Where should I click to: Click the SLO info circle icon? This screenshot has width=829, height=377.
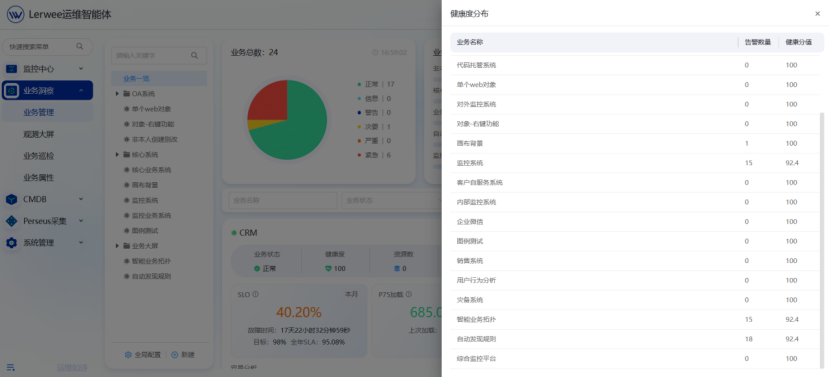[x=255, y=295]
